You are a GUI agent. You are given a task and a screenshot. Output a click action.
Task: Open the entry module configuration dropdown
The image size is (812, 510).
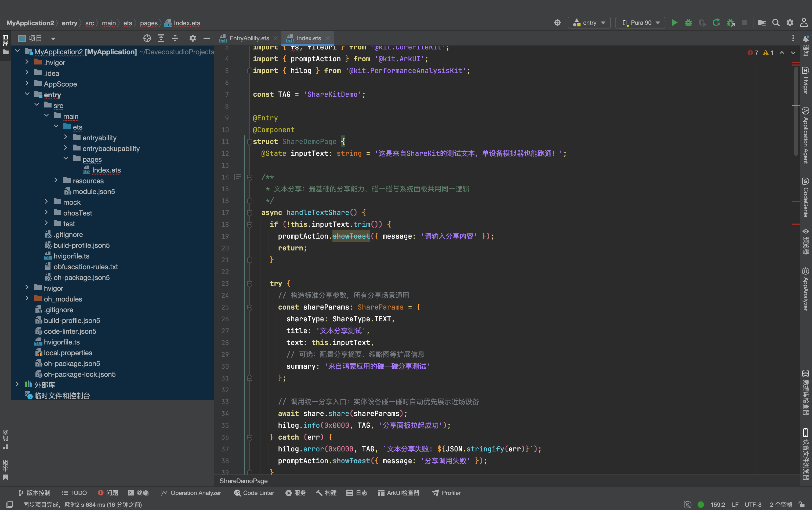click(x=589, y=23)
